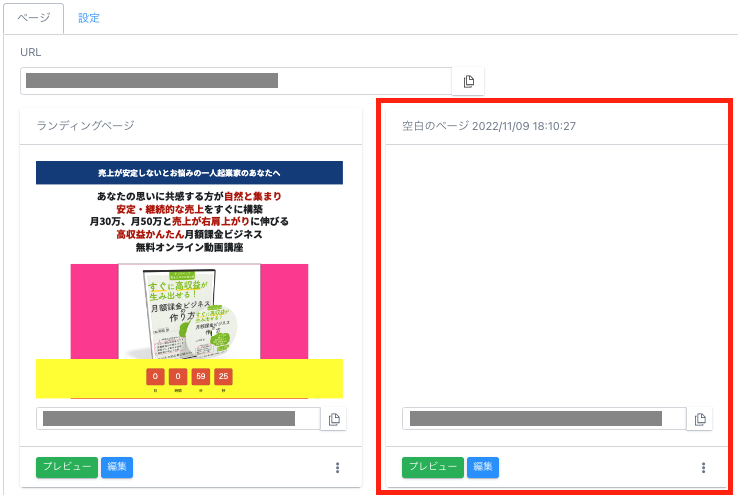Copy the ランディングページ URL with its copy icon

tap(334, 419)
